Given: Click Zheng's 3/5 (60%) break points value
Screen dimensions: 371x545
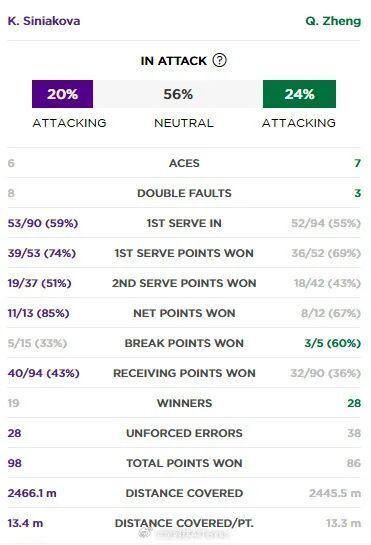Looking at the screenshot, I should [333, 343].
